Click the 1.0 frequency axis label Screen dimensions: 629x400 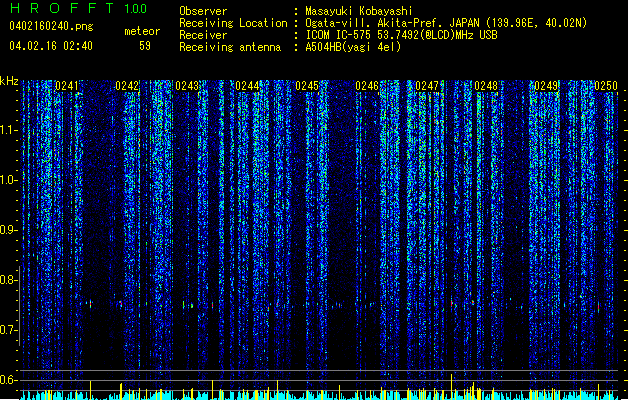click(x=9, y=180)
